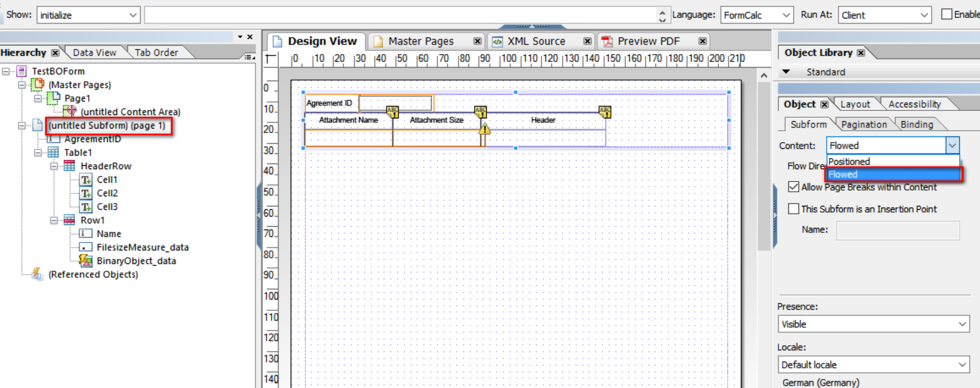Image resolution: width=980 pixels, height=388 pixels.
Task: Close the XML Source tab
Action: coord(587,41)
